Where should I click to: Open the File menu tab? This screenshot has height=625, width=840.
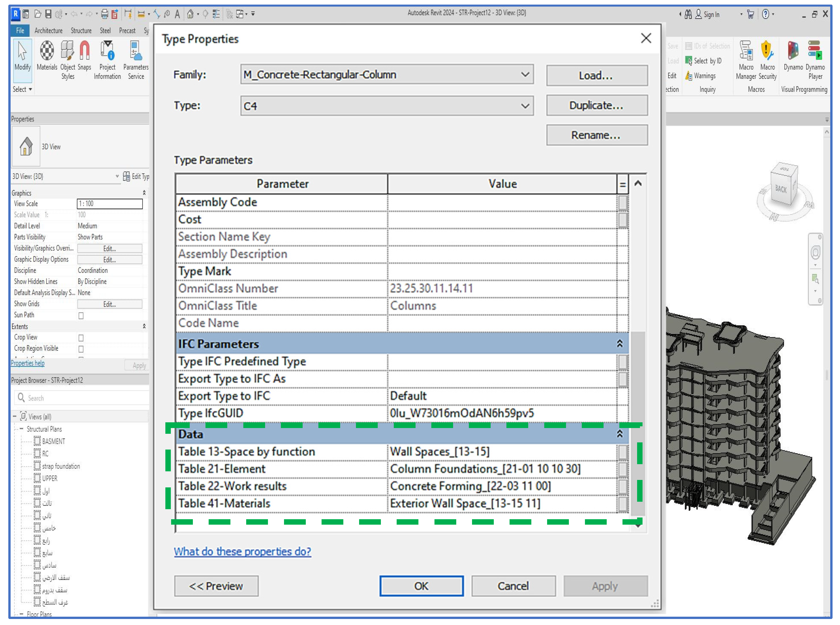[x=20, y=31]
